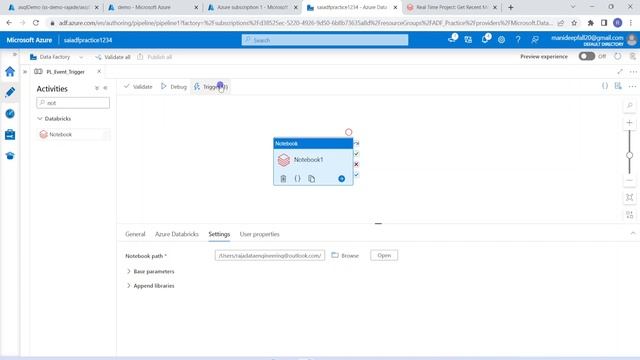Open the Monitor hub icon

[10, 113]
